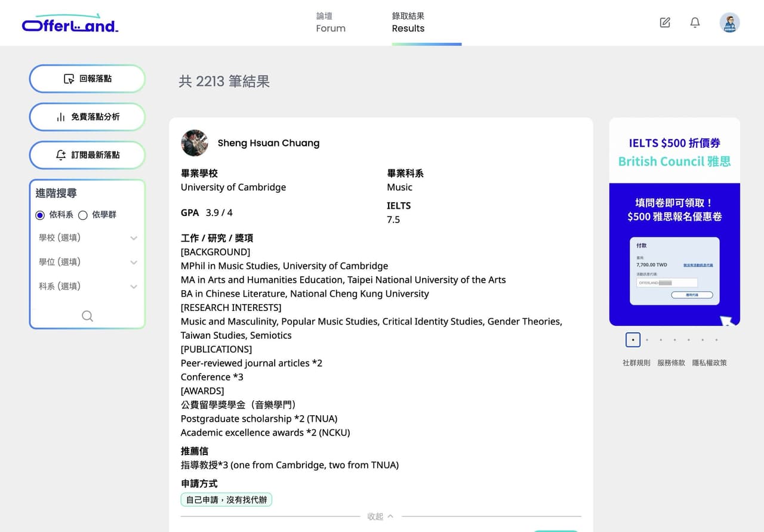The height and width of the screenshot is (532, 764).
Task: Select the 依科系 radio option
Action: point(40,215)
